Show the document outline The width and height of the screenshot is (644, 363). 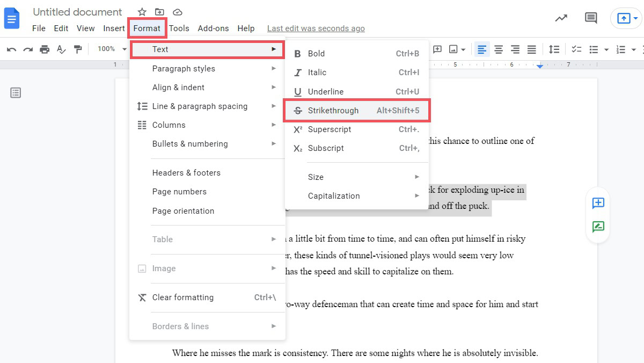pyautogui.click(x=16, y=92)
